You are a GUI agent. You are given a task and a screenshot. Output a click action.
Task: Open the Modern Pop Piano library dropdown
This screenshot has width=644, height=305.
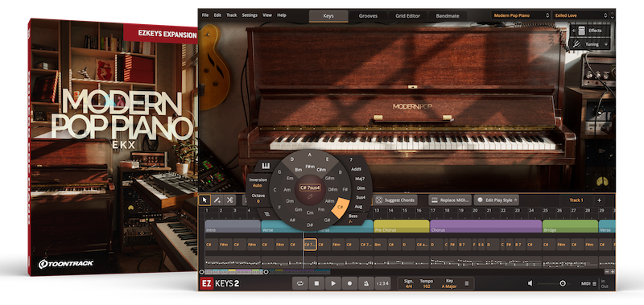pyautogui.click(x=521, y=15)
